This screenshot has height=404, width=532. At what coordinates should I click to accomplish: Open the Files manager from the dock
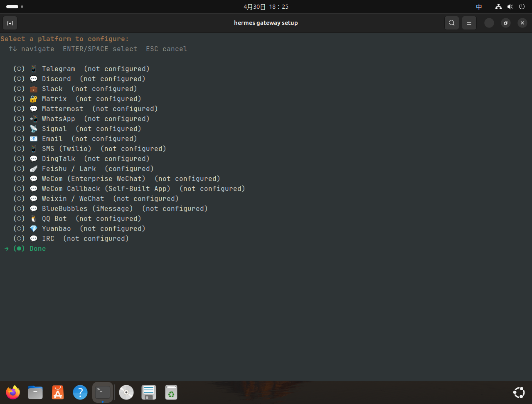click(35, 392)
